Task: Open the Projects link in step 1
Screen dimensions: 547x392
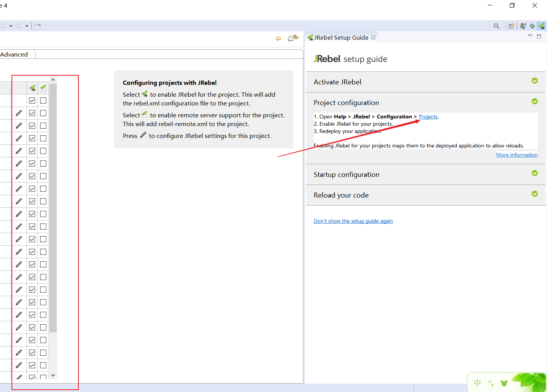Action: 428,117
